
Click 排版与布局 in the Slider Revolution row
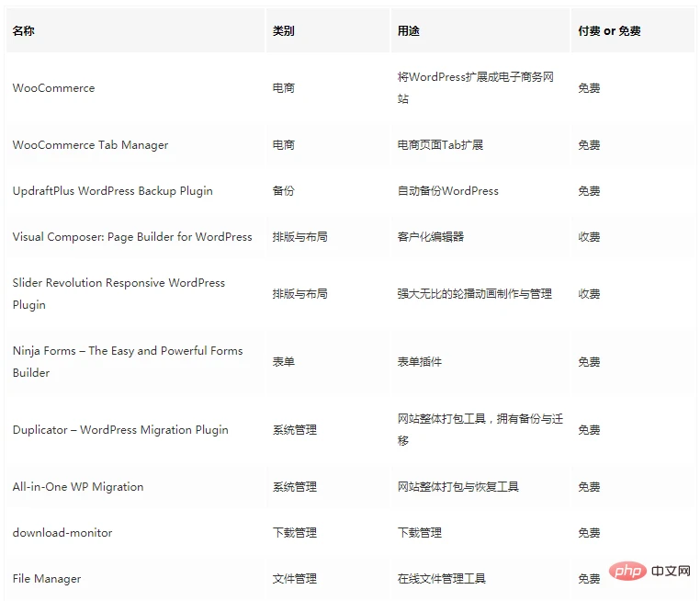[300, 294]
